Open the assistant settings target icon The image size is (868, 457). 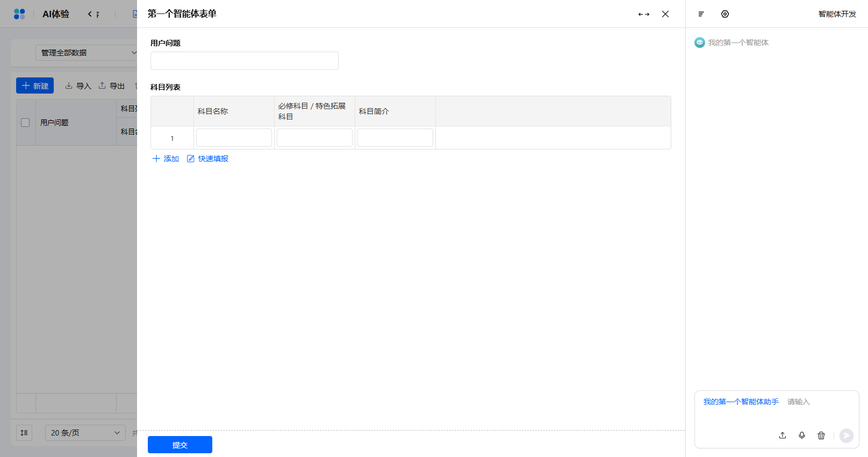tap(725, 14)
